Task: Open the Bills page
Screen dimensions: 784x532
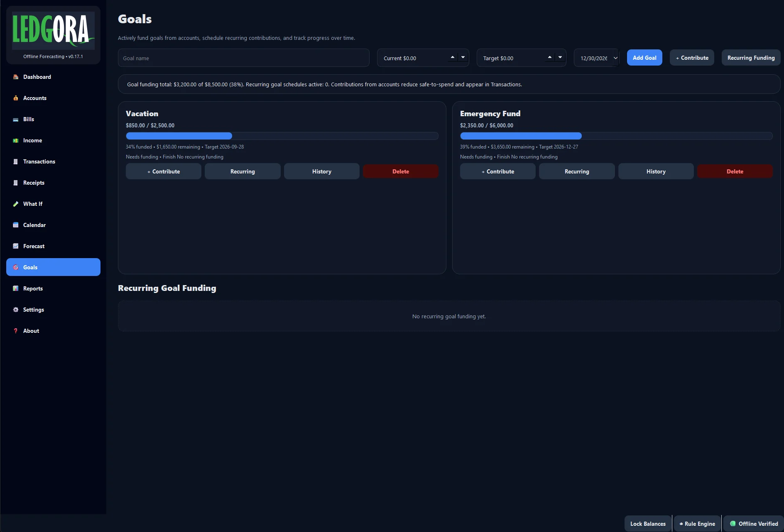Action: point(53,119)
